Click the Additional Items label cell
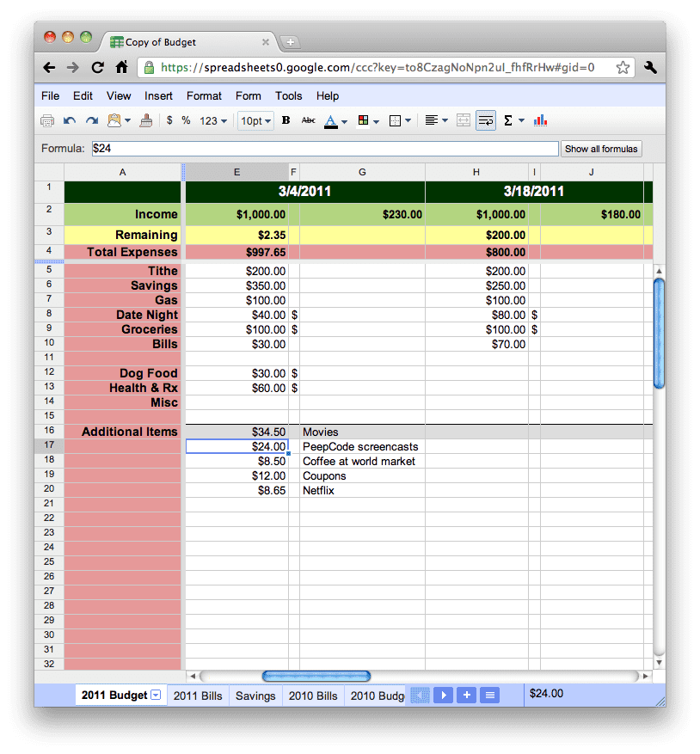The width and height of the screenshot is (700, 754). [123, 432]
